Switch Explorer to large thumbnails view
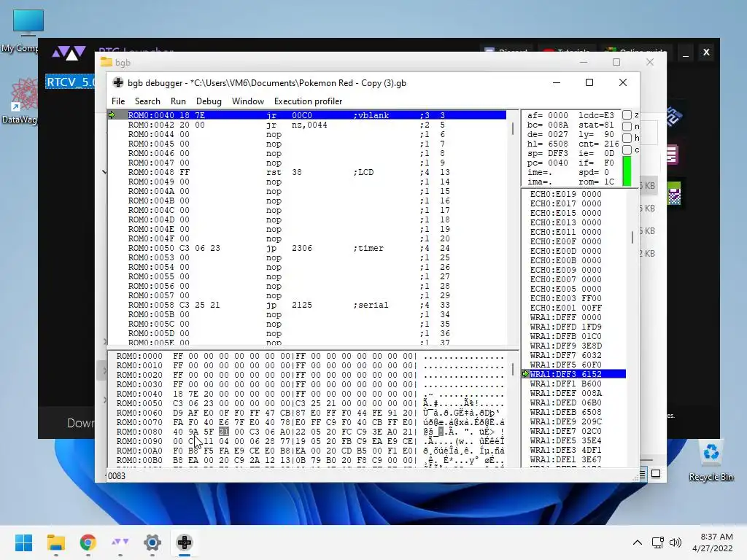The width and height of the screenshot is (747, 560). [x=656, y=474]
